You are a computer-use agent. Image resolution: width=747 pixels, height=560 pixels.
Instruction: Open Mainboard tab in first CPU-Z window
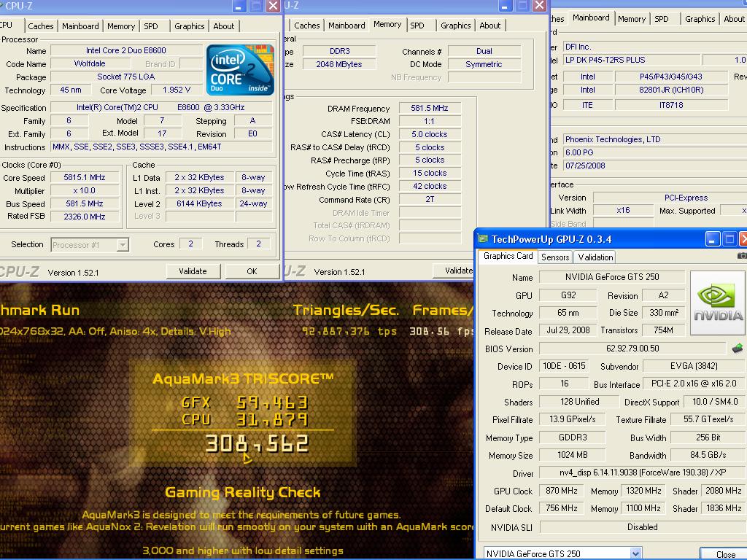point(80,26)
